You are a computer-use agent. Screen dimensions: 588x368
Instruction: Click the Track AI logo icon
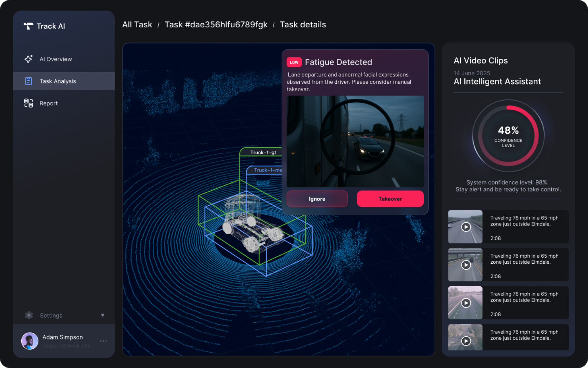pos(28,26)
